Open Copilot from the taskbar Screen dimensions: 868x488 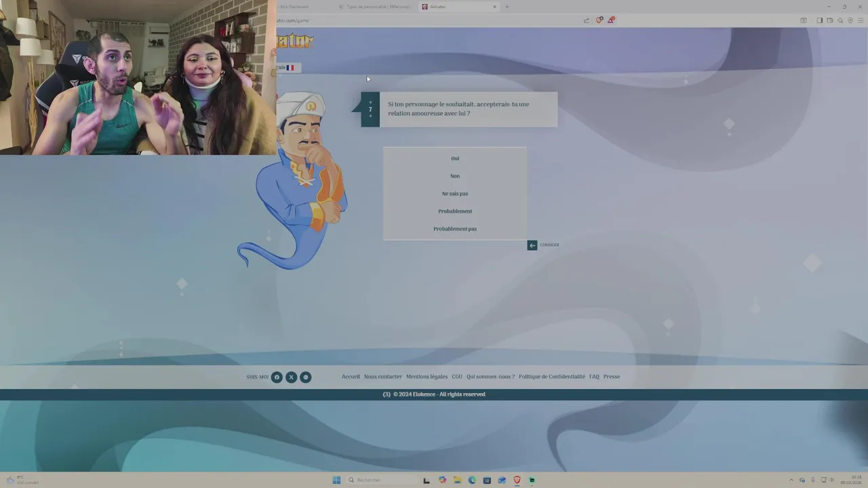[442, 480]
